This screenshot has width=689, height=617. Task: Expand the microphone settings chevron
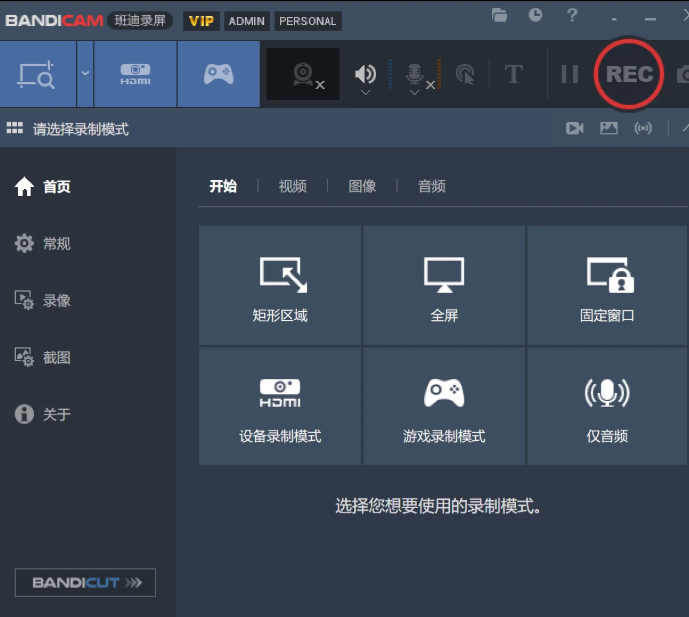point(414,92)
